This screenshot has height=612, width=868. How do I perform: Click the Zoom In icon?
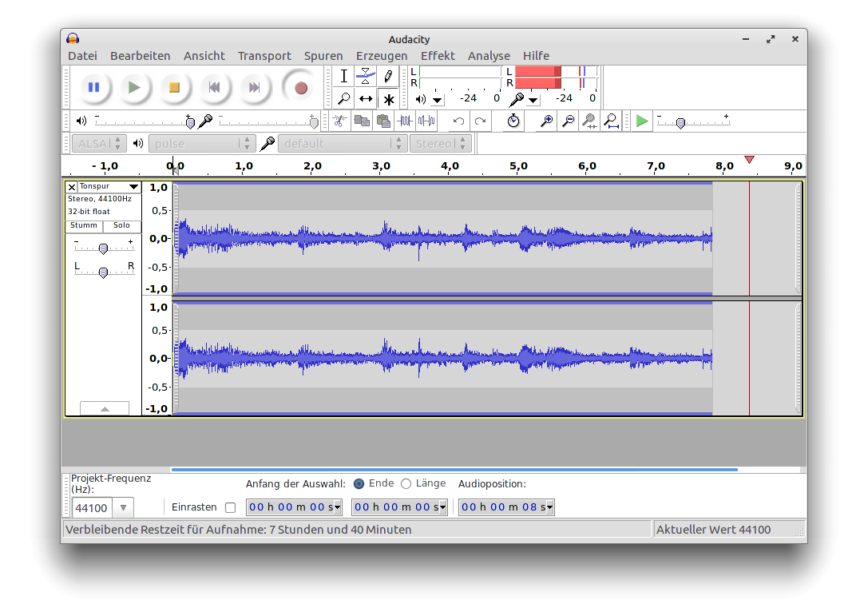point(546,121)
